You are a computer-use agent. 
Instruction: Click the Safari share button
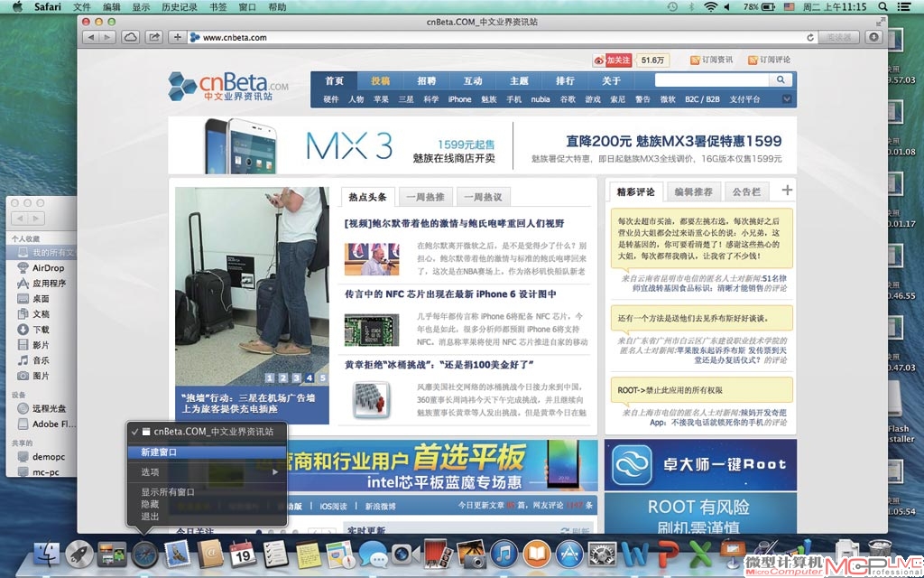pos(153,37)
